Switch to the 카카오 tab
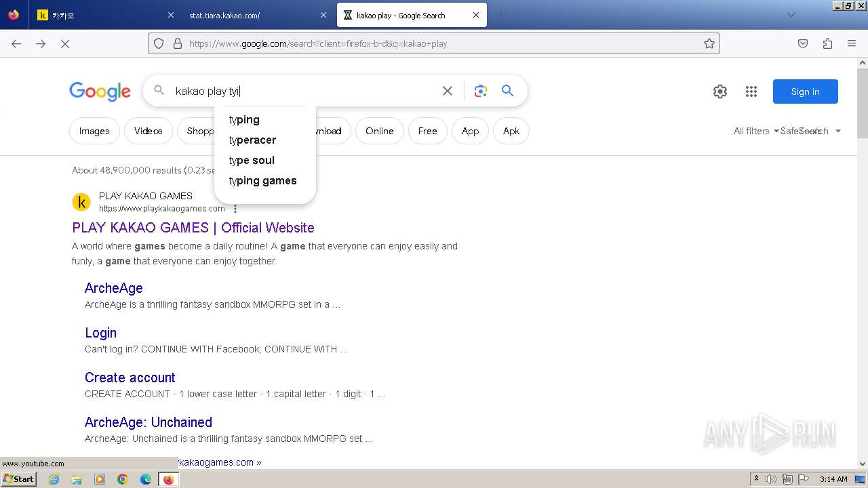 coord(102,15)
